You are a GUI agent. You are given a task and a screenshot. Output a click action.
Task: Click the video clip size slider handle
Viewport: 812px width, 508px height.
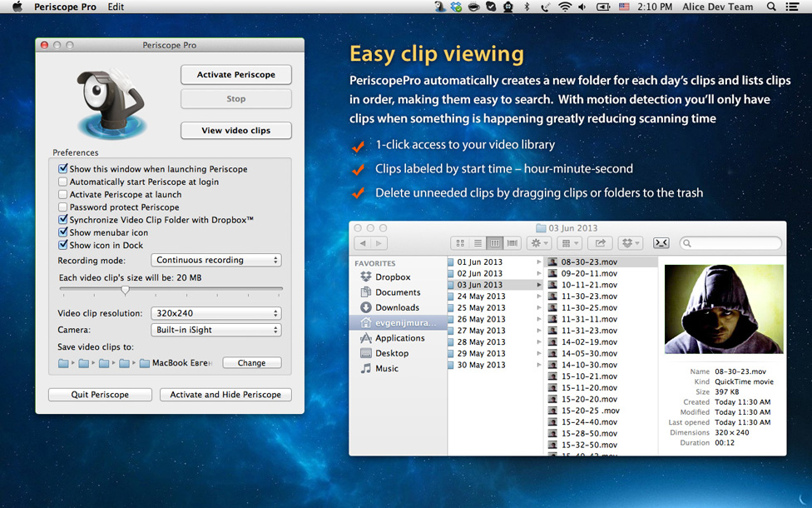tap(126, 291)
